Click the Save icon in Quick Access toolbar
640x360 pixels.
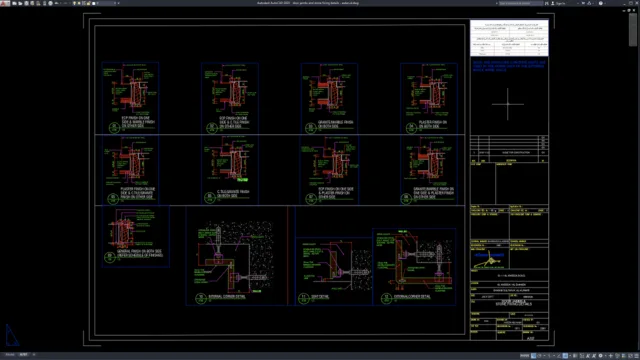tap(26, 3)
